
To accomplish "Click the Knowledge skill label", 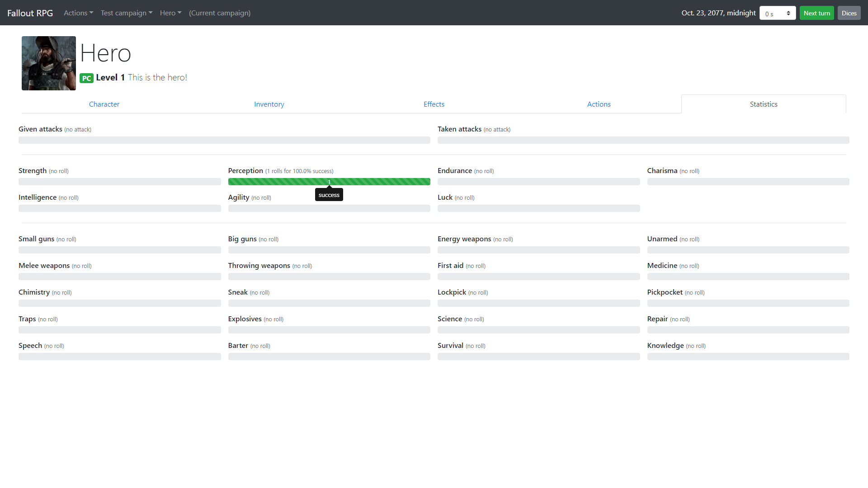I will click(665, 346).
